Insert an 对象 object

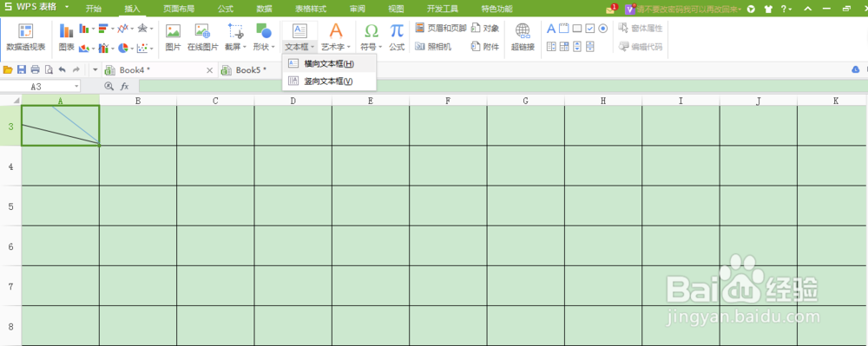tap(485, 29)
